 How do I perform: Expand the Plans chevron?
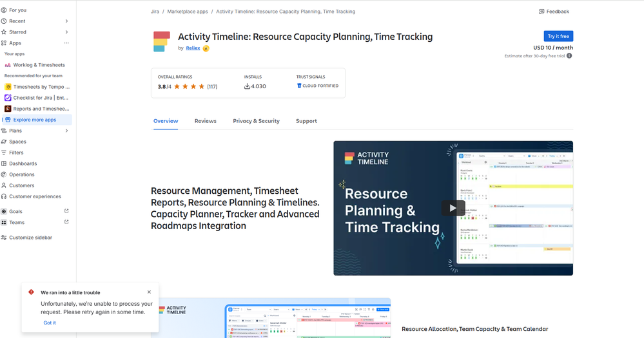[66, 131]
